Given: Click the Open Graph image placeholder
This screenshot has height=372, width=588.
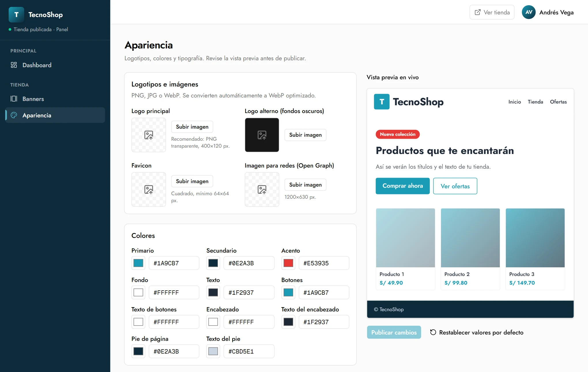Looking at the screenshot, I should click(262, 189).
